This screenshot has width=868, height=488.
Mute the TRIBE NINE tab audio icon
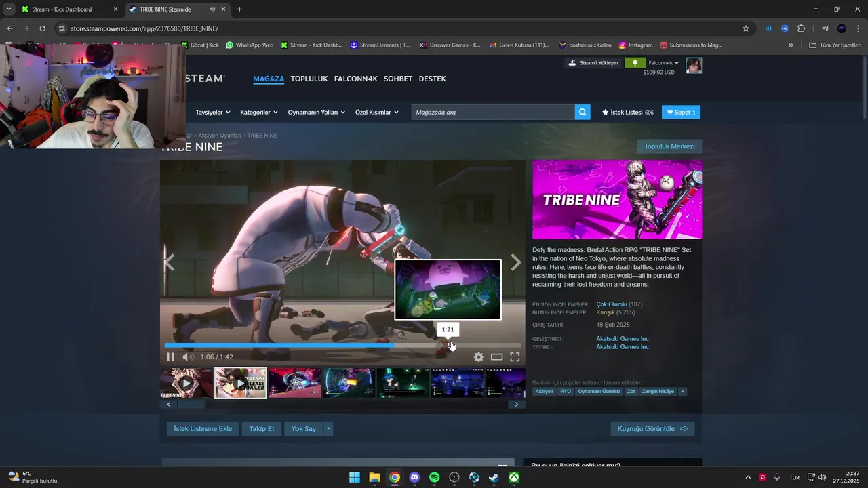pyautogui.click(x=212, y=9)
